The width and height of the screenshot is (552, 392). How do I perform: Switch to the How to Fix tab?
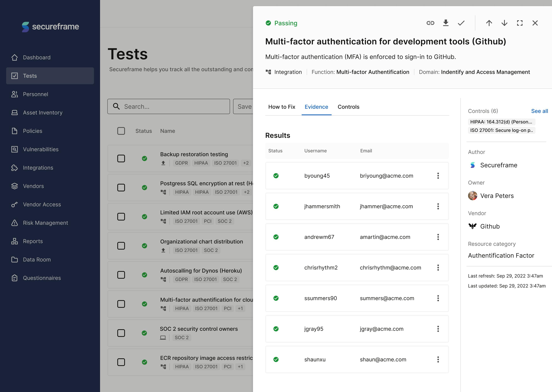coord(282,107)
